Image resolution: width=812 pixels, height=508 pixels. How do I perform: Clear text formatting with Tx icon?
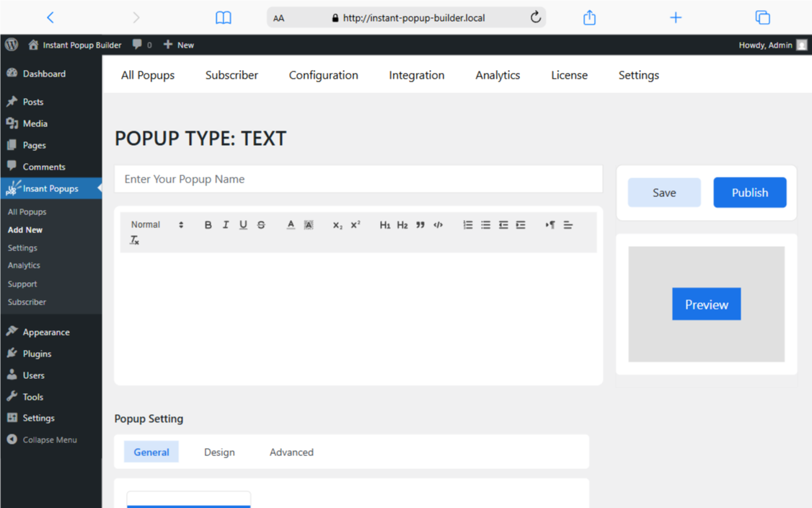tap(135, 240)
